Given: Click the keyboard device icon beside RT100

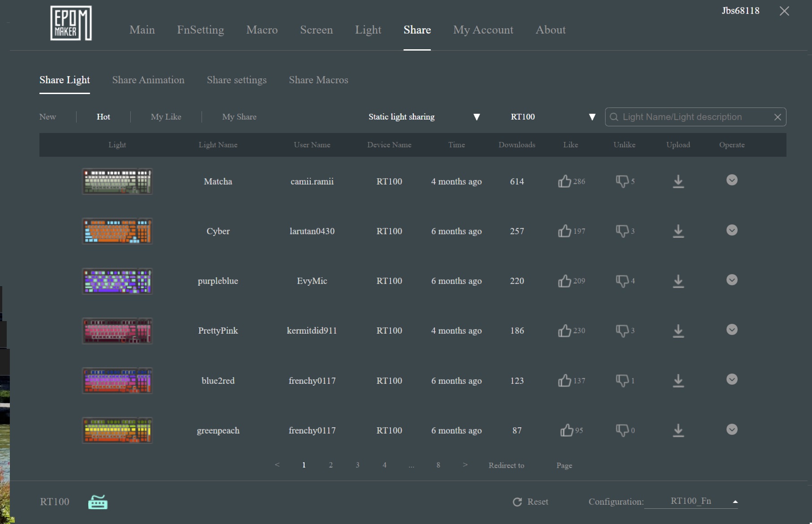Looking at the screenshot, I should tap(98, 502).
